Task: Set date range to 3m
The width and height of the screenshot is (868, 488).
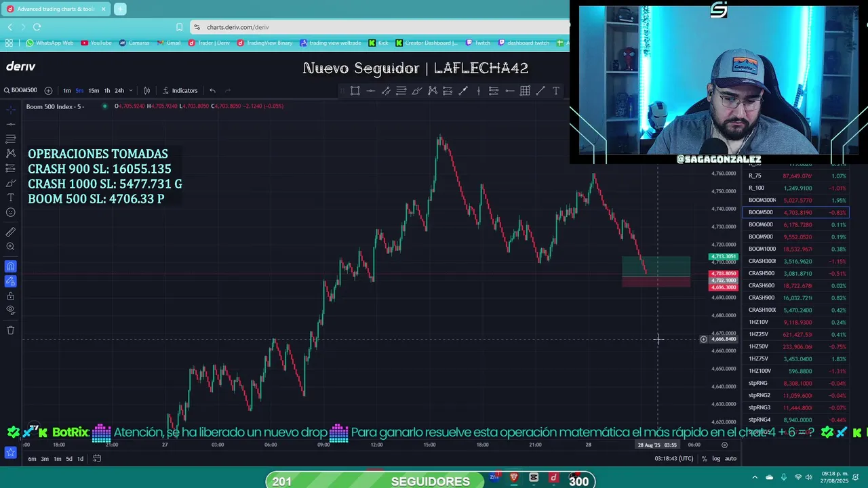Action: pyautogui.click(x=45, y=459)
